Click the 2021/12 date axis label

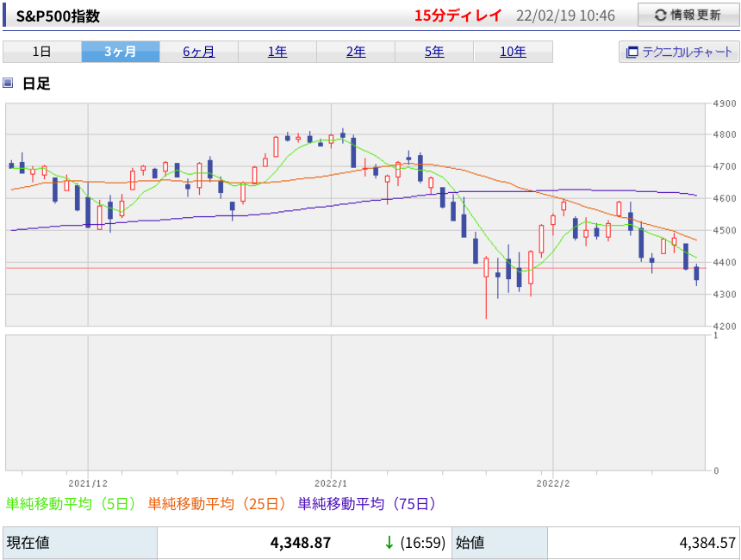[88, 483]
